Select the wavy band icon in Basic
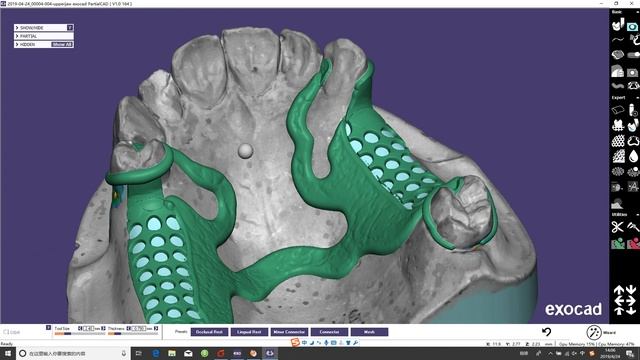 (618, 86)
